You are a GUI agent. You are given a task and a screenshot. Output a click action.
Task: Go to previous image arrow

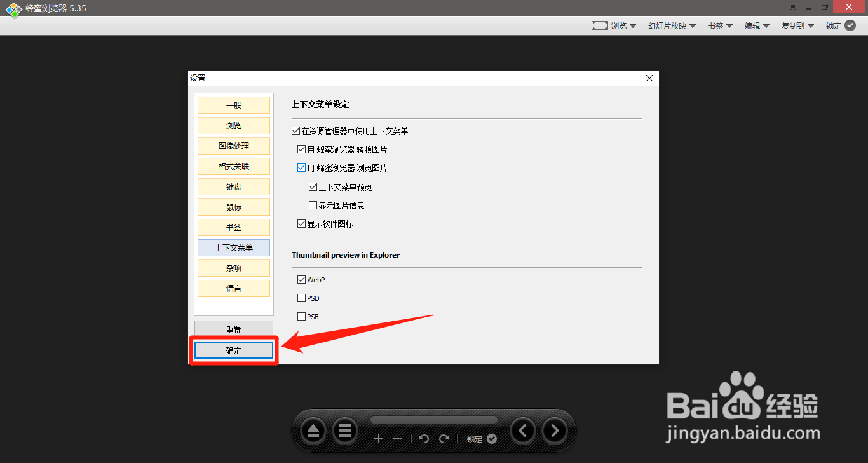pyautogui.click(x=522, y=431)
